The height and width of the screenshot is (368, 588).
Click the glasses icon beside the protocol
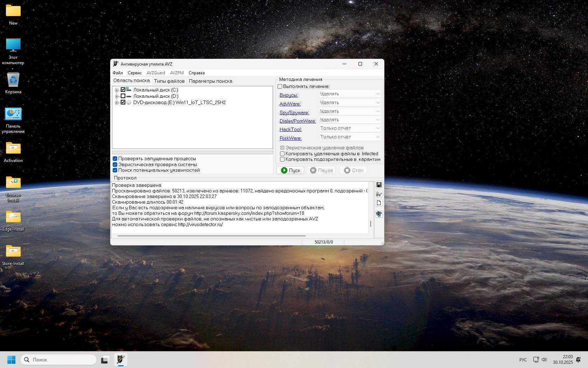click(x=379, y=194)
